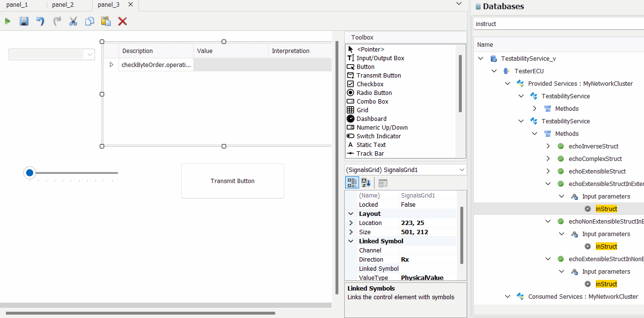Save the panel using the floppy disk icon
Screen dimensions: 644x318
click(x=24, y=21)
